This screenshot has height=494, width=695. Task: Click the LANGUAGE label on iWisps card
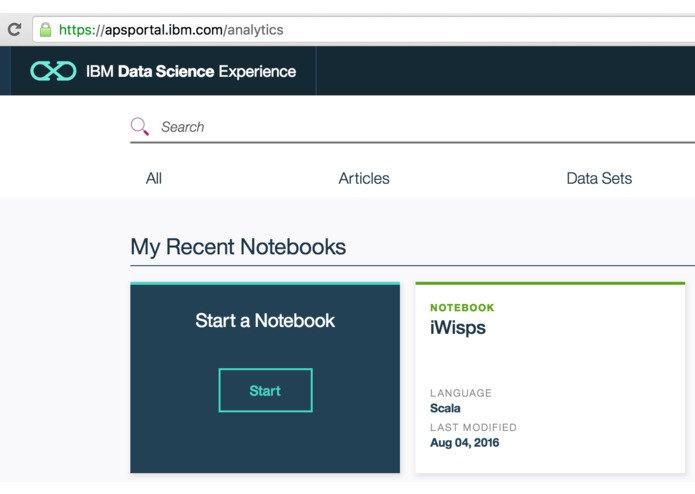point(461,393)
